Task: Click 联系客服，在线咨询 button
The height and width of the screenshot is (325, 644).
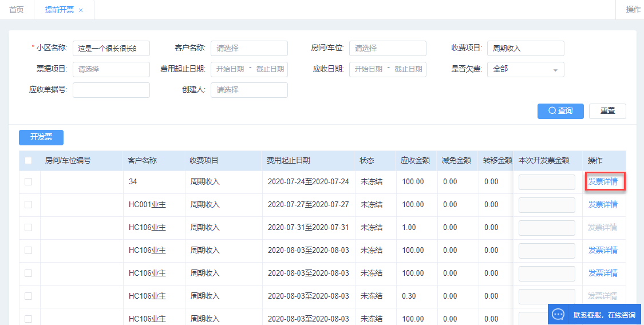Action: click(594, 315)
